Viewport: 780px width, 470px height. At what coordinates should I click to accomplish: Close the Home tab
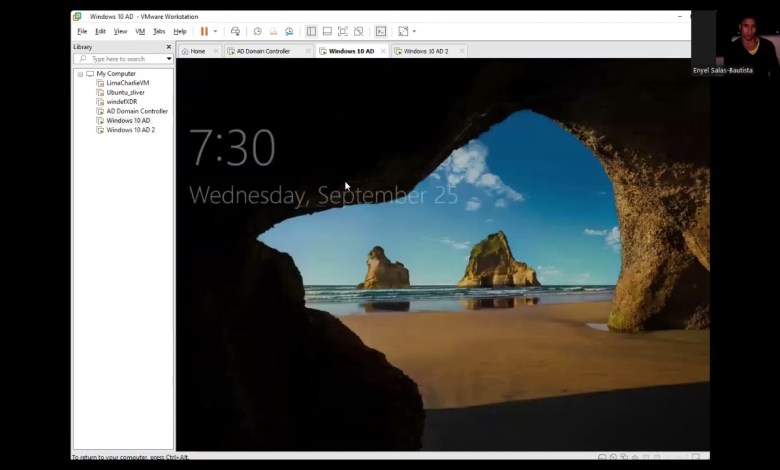[216, 51]
